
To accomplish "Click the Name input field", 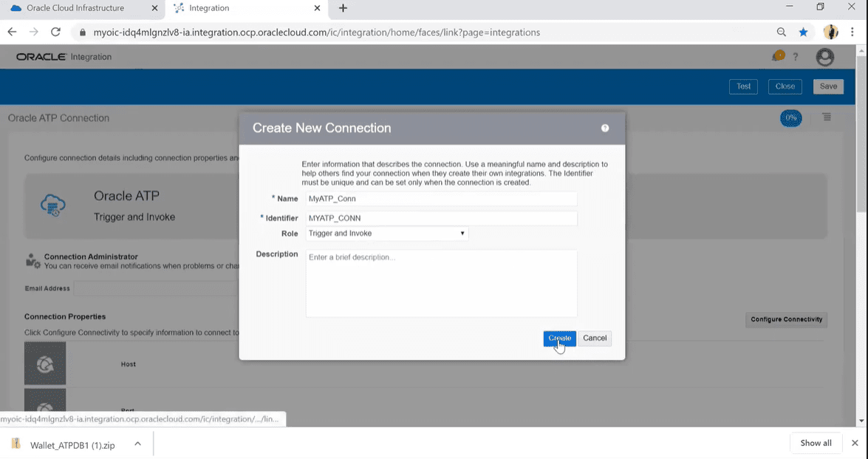I will click(441, 199).
